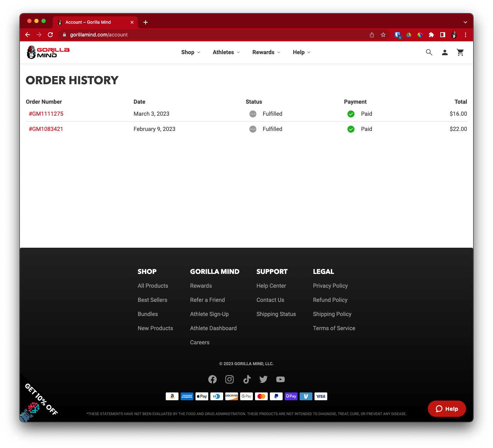This screenshot has width=493, height=448.
Task: Select the Account – Gorilla Mind tab
Action: click(x=89, y=22)
